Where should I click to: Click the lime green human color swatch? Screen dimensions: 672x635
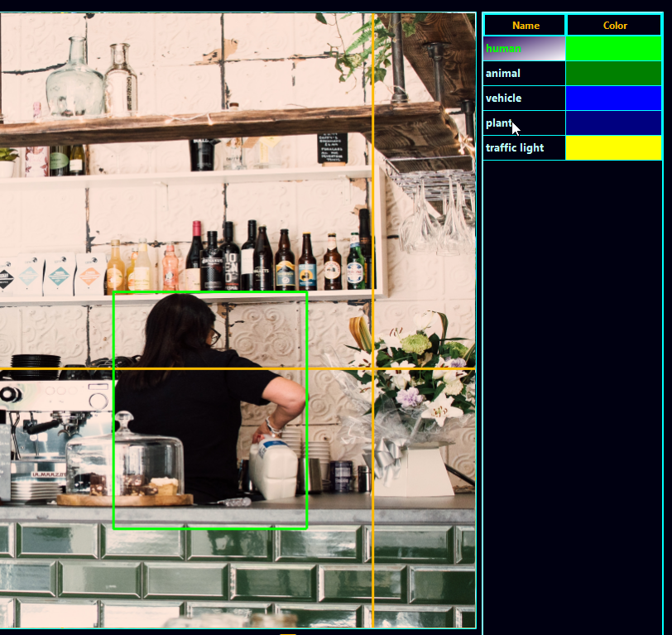coord(613,49)
